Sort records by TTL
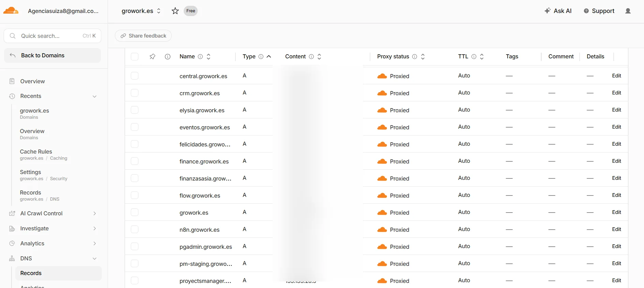The height and width of the screenshot is (288, 644). 482,57
